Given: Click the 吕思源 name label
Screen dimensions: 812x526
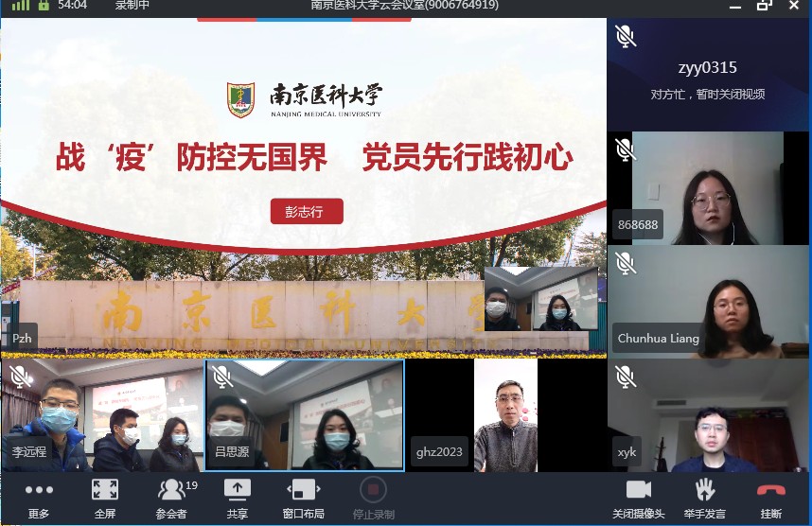Looking at the screenshot, I should (232, 452).
